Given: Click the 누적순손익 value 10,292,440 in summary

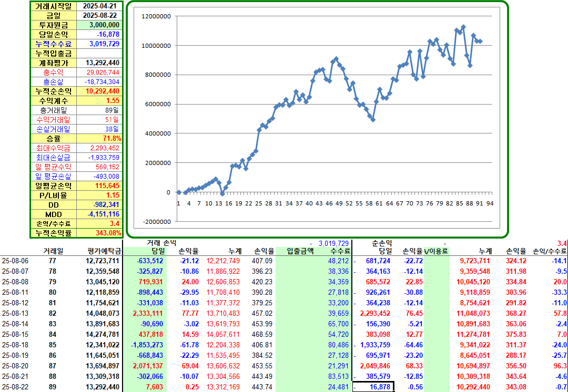Looking at the screenshot, I should tap(99, 91).
